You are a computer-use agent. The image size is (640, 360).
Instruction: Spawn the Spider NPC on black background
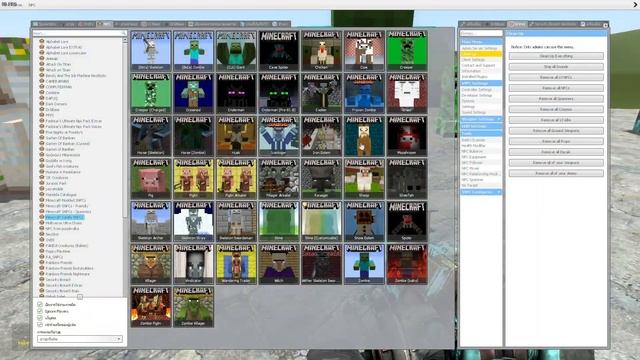[x=407, y=221]
